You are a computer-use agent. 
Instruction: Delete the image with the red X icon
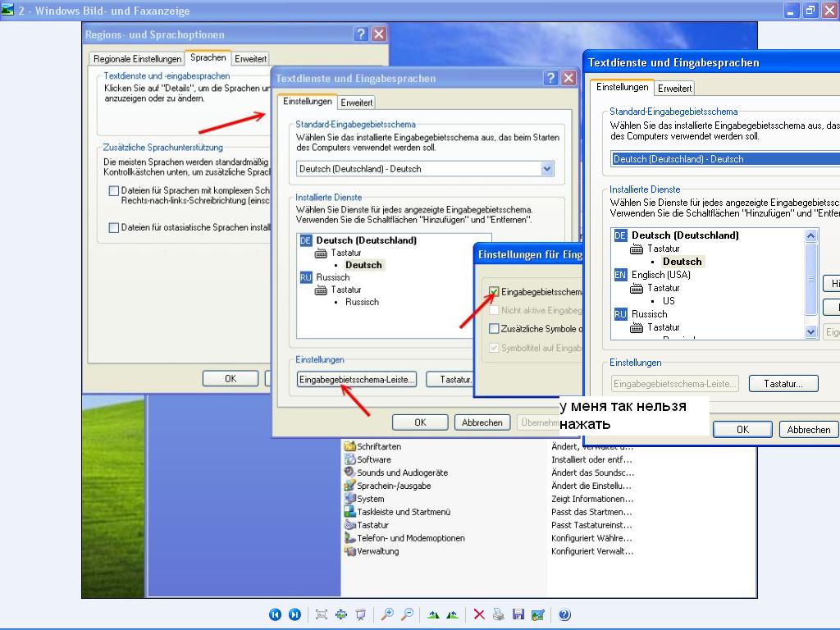click(x=479, y=614)
